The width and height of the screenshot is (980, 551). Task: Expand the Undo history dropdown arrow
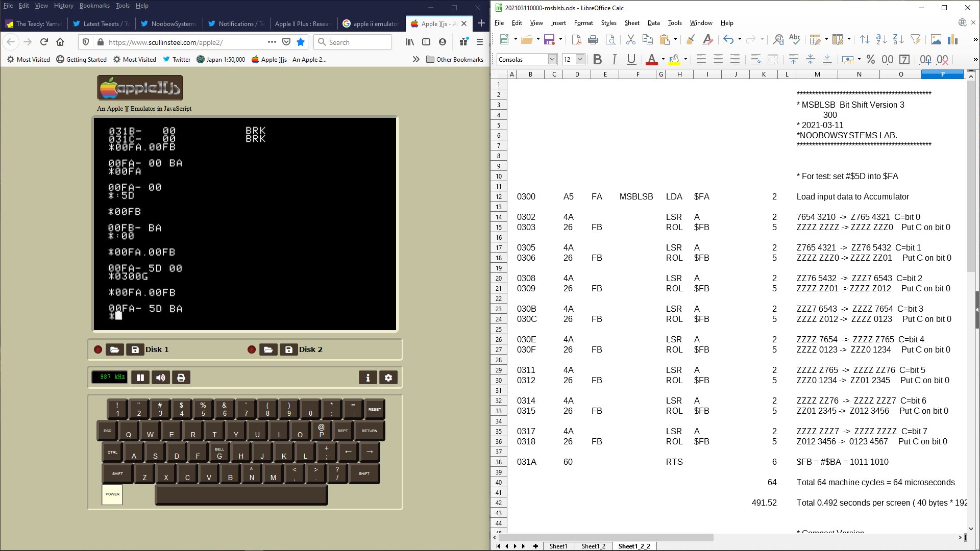point(740,40)
